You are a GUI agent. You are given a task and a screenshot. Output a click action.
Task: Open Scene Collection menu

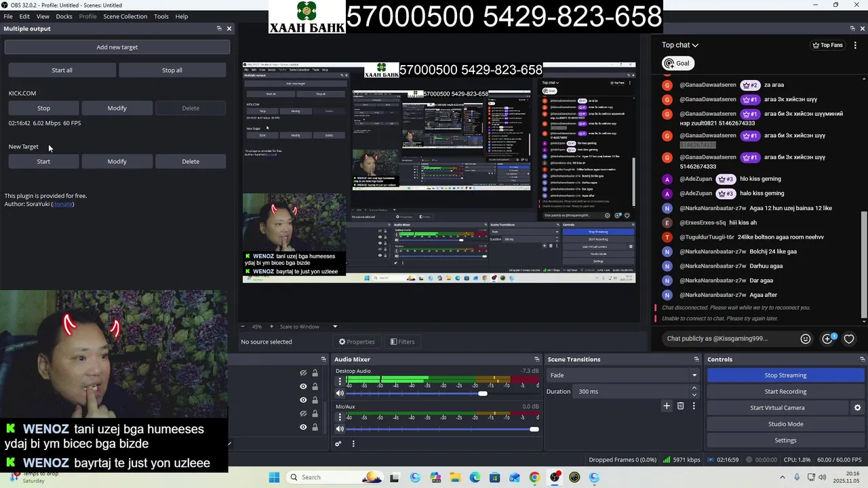tap(125, 16)
